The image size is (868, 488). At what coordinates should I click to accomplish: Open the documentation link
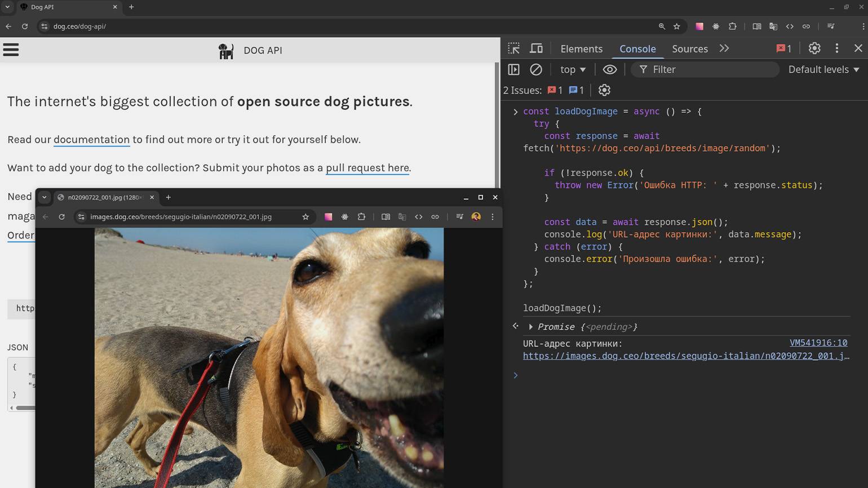[x=91, y=140]
